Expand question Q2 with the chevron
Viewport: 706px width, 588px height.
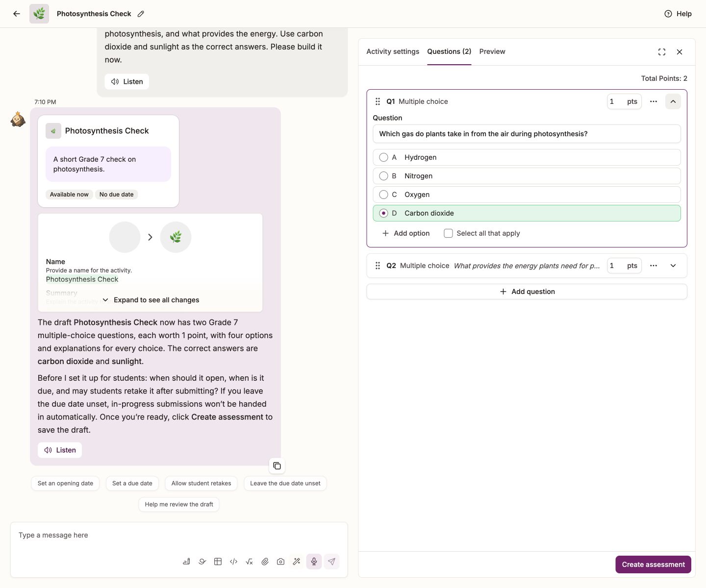pyautogui.click(x=673, y=266)
